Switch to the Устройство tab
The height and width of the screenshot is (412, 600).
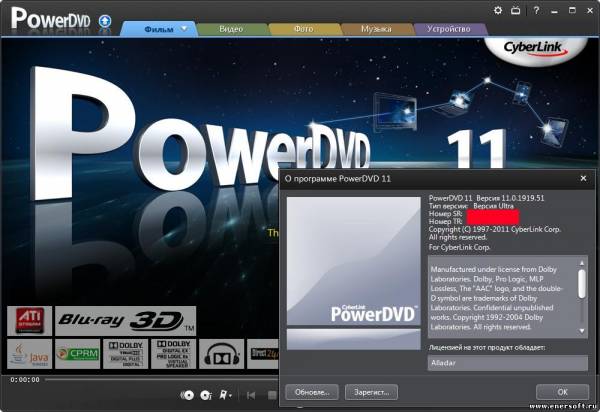tap(449, 29)
